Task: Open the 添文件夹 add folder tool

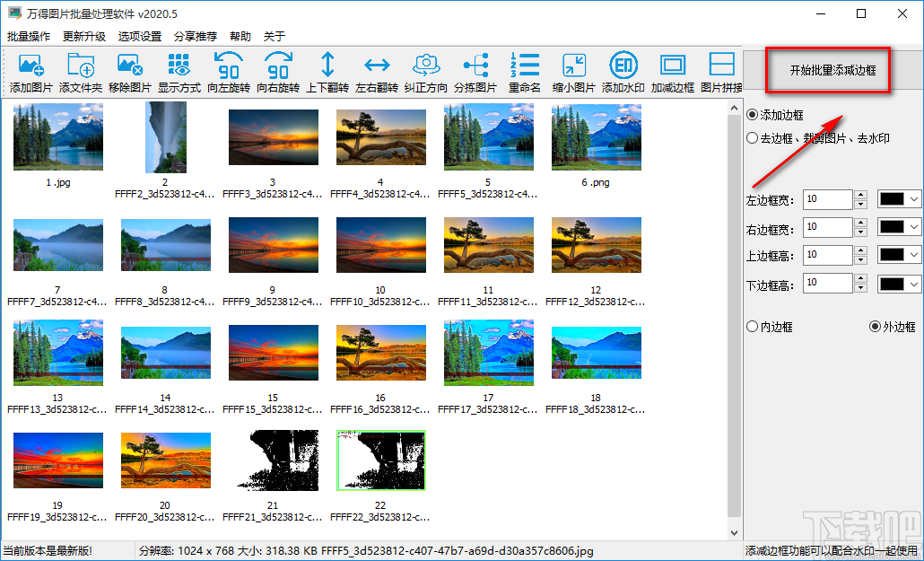Action: 81,73
